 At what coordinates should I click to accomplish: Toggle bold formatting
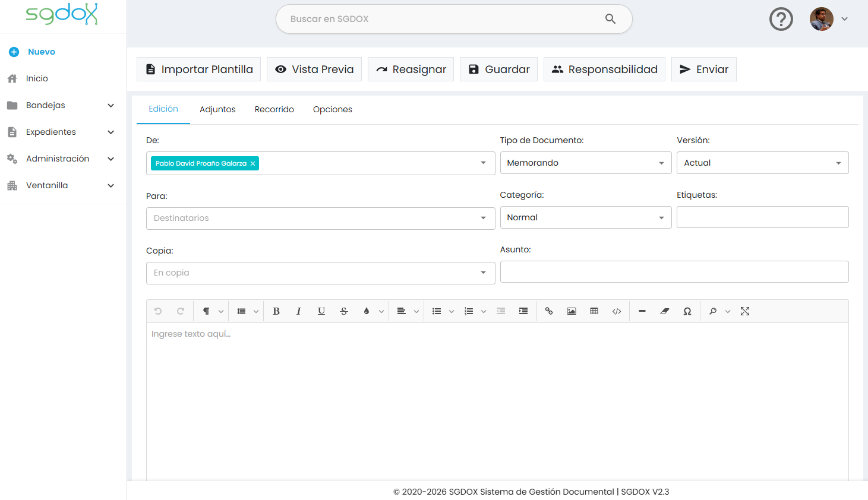(276, 311)
